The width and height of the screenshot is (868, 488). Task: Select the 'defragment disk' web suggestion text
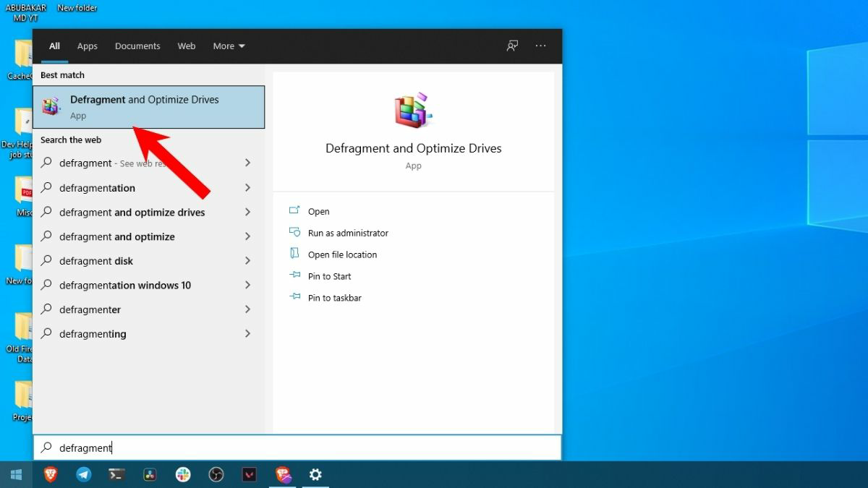pyautogui.click(x=96, y=261)
